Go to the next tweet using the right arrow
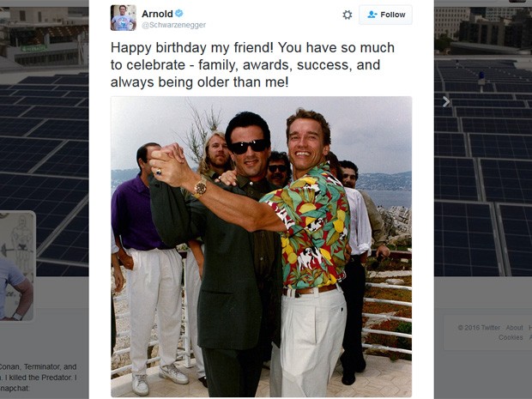Viewport: 532px width, 399px height. pos(446,101)
